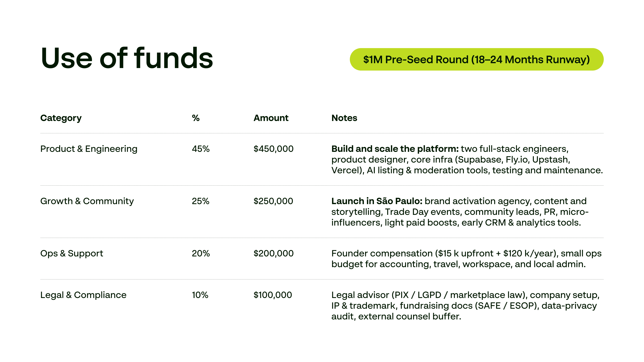Click the $450,000 amount cell

pos(273,149)
